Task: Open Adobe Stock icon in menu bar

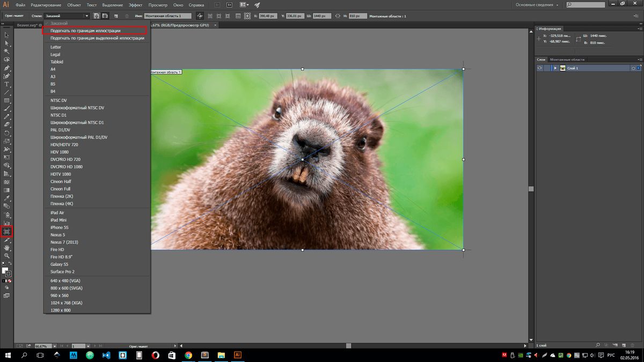Action: coord(230,5)
